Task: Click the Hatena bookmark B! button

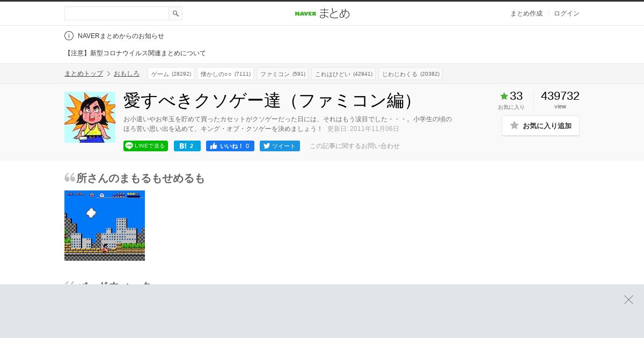Action: click(187, 146)
